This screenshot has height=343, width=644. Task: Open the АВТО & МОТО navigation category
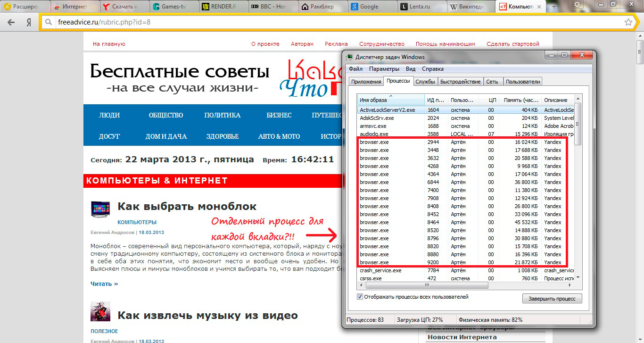tap(279, 136)
